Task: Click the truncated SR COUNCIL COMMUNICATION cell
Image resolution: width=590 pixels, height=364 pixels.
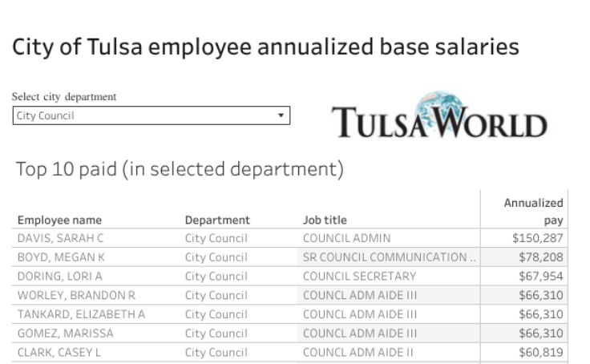Action: tap(389, 257)
